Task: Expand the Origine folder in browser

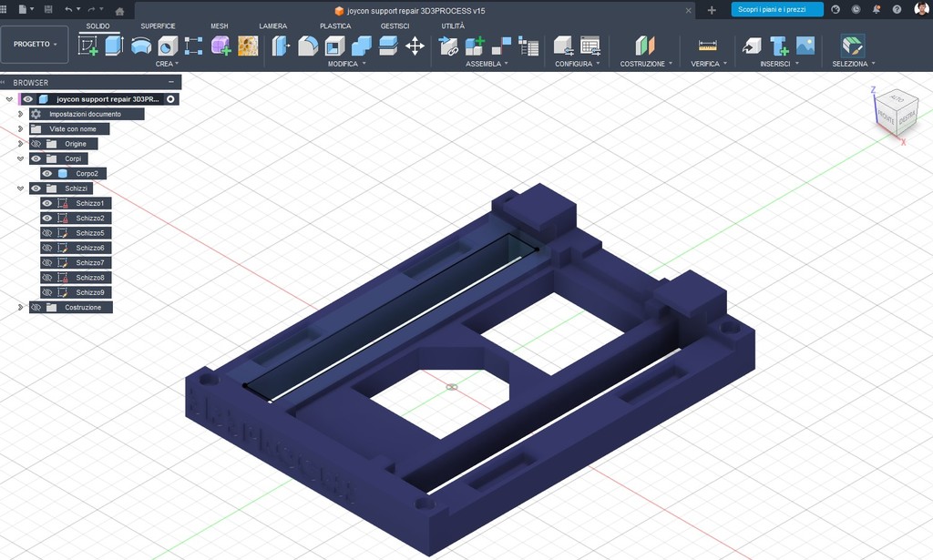Action: click(21, 144)
